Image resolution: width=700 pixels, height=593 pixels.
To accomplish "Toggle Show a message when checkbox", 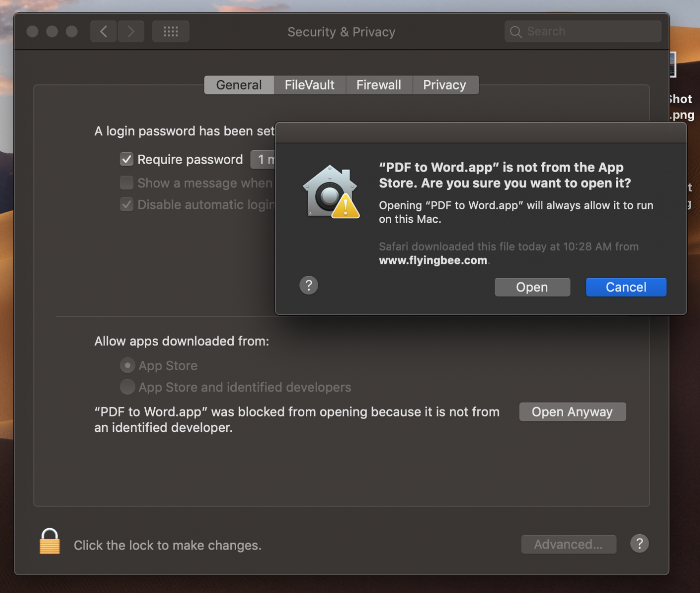I will [x=127, y=183].
